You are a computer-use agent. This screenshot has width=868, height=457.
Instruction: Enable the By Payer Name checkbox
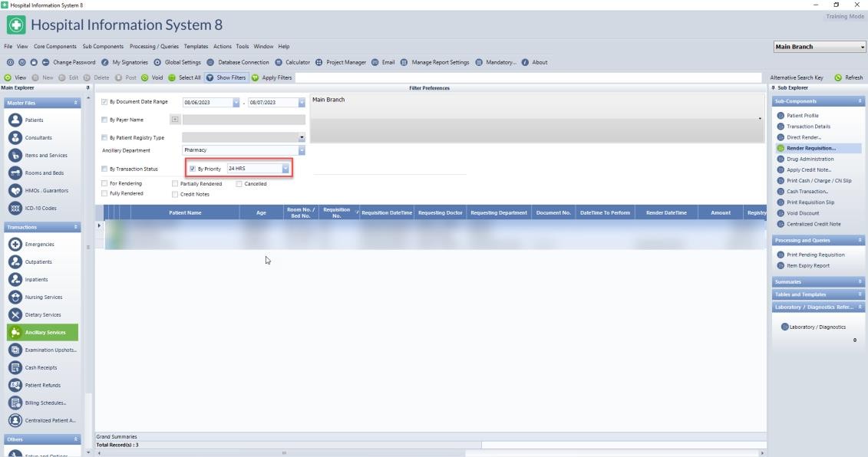click(105, 120)
